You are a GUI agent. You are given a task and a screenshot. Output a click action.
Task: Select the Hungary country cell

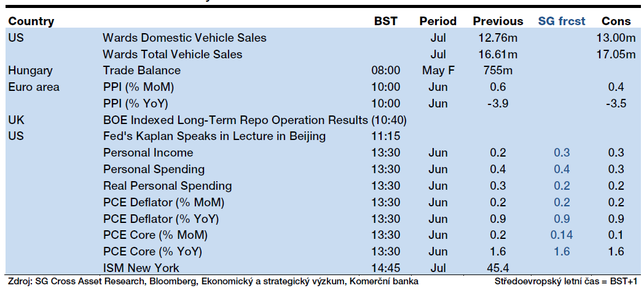(30, 71)
